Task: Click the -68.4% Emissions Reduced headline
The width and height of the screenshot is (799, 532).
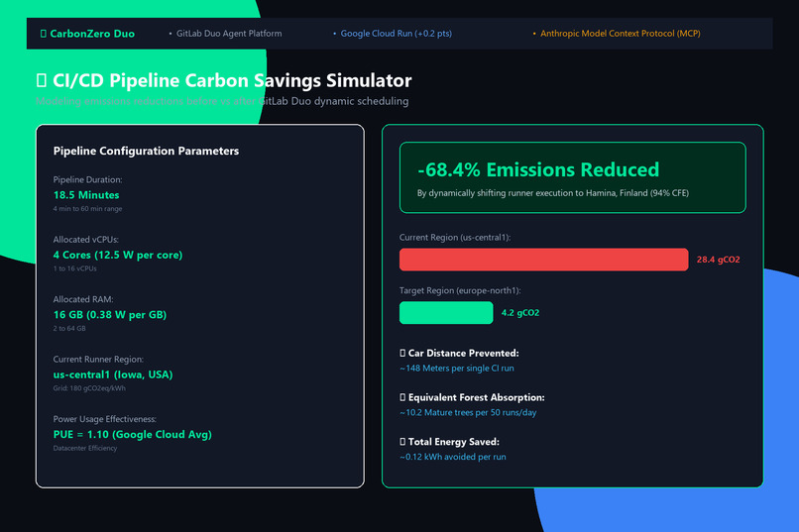Action: (x=538, y=169)
